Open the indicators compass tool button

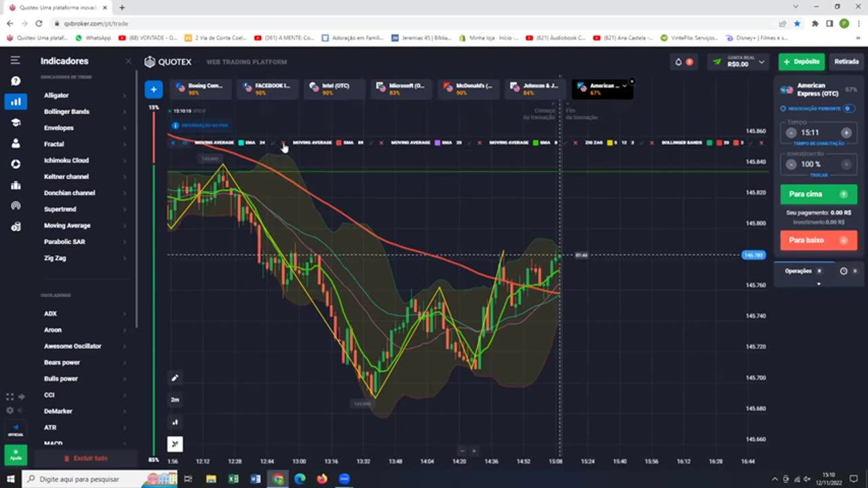tap(175, 444)
